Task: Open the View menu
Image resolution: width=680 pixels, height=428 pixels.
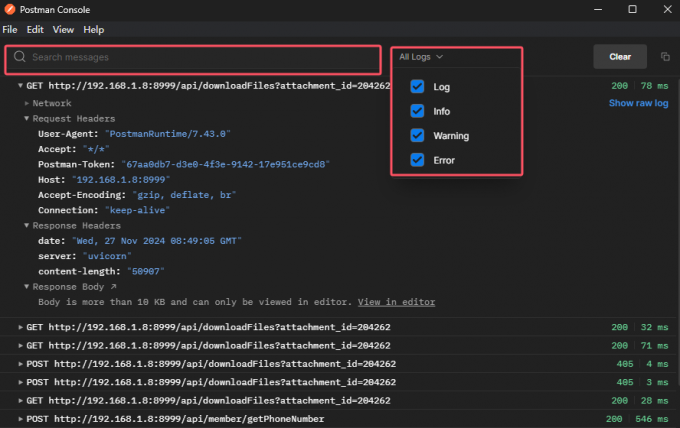Action: 63,29
